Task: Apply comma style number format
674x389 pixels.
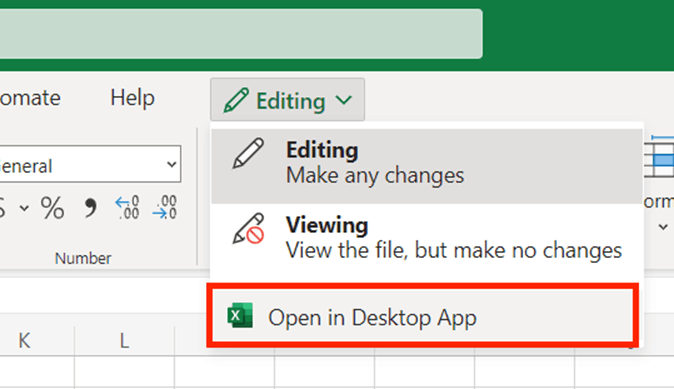Action: click(90, 208)
